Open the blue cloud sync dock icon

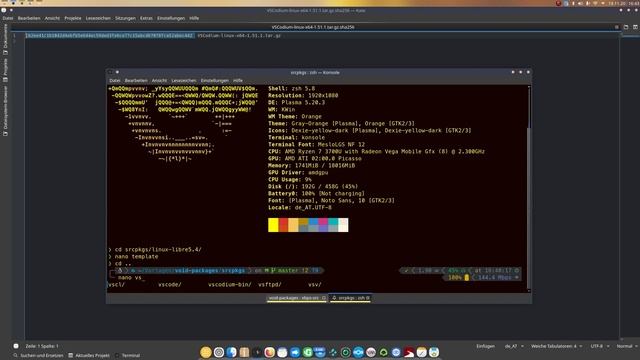(358, 352)
